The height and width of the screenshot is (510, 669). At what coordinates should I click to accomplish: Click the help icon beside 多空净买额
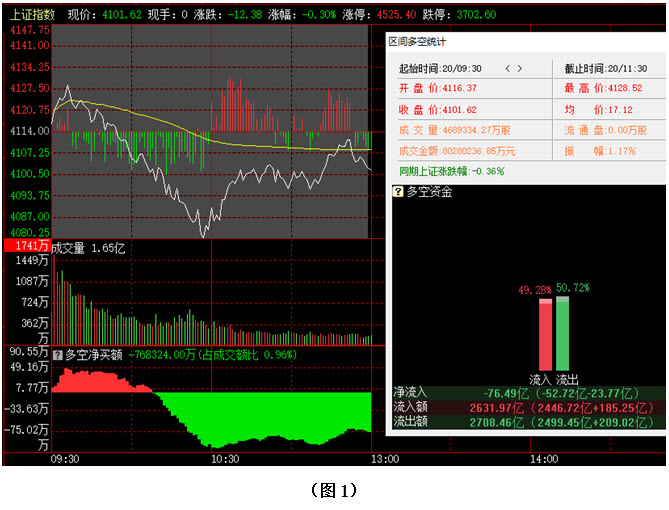[x=57, y=354]
